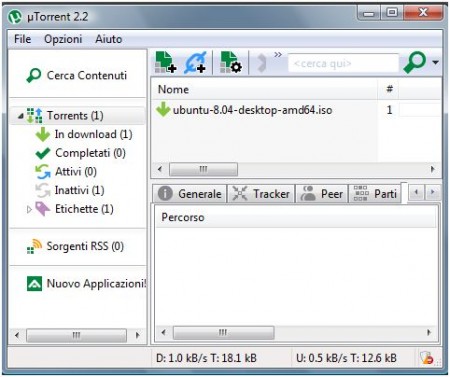
Task: Click torrent list scroll left arrow
Action: tap(160, 169)
